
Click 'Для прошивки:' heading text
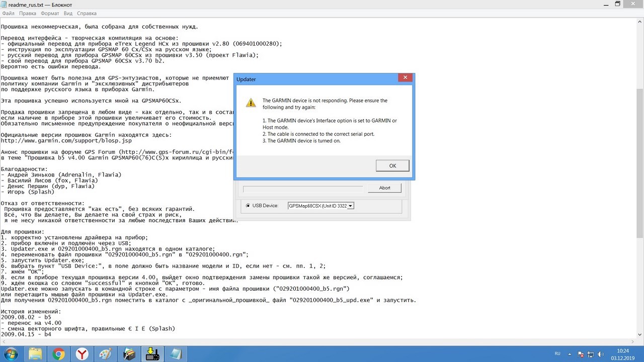coord(22,232)
